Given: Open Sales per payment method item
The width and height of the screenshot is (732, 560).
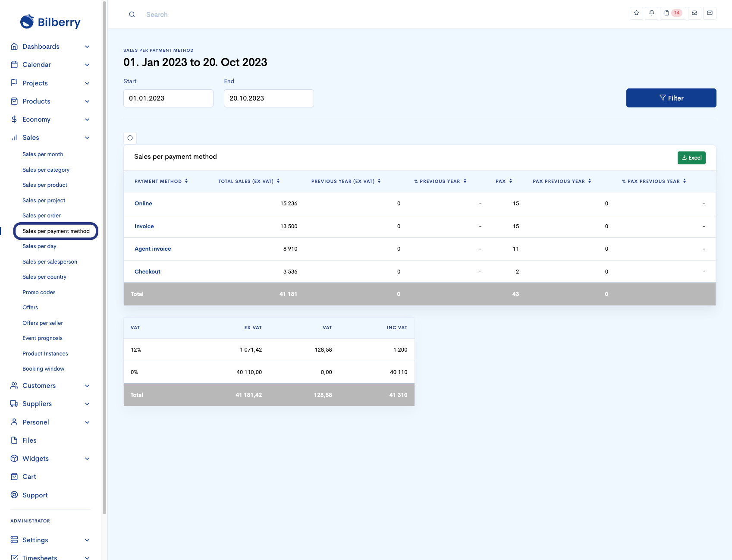Looking at the screenshot, I should click(x=56, y=231).
